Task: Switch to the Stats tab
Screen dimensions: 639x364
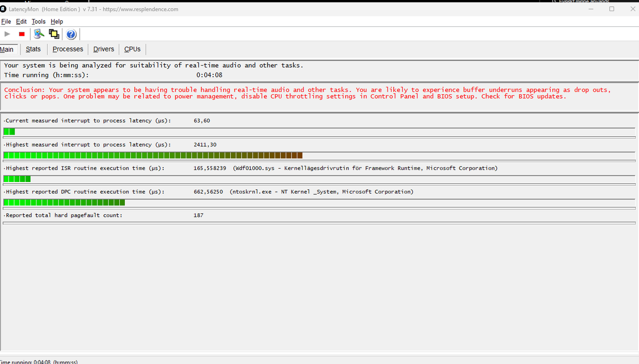Action: pyautogui.click(x=33, y=49)
